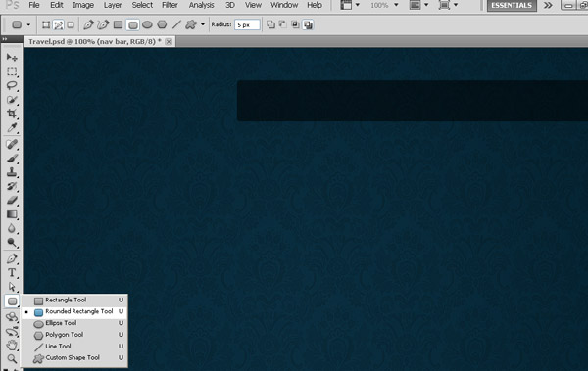This screenshot has width=588, height=371.
Task: Open the Layer menu
Action: point(113,5)
